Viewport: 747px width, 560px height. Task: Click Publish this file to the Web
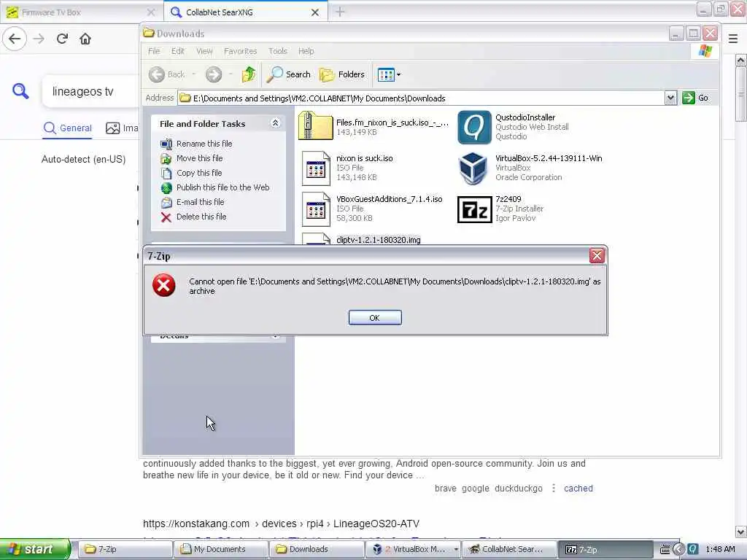(223, 187)
